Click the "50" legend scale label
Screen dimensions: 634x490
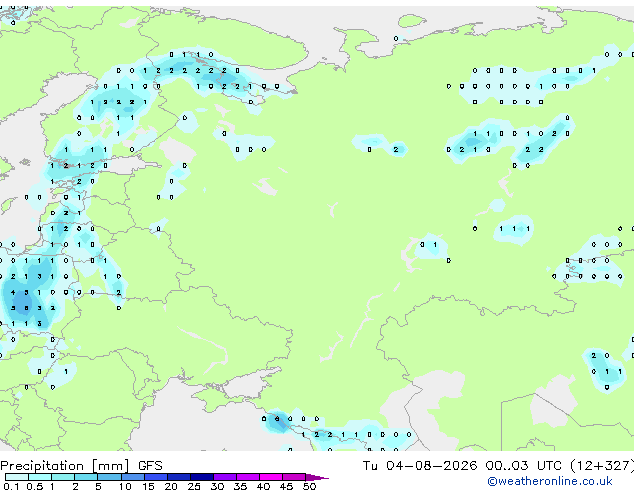309,486
